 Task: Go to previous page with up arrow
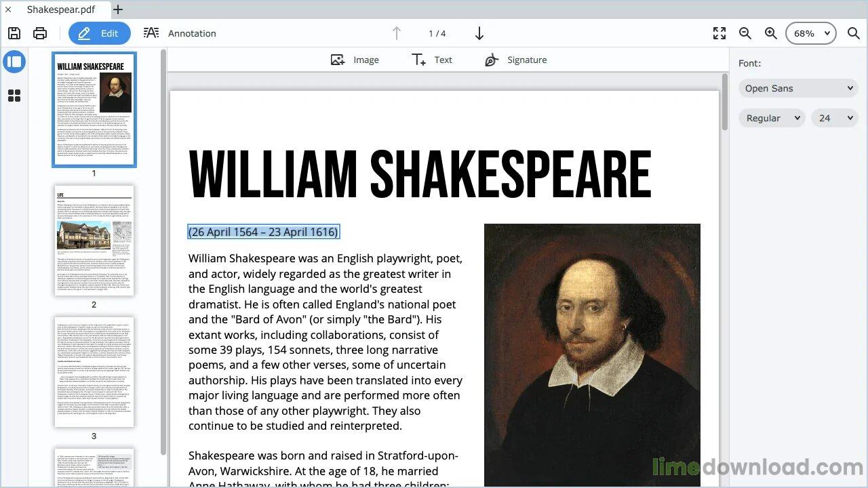tap(397, 33)
